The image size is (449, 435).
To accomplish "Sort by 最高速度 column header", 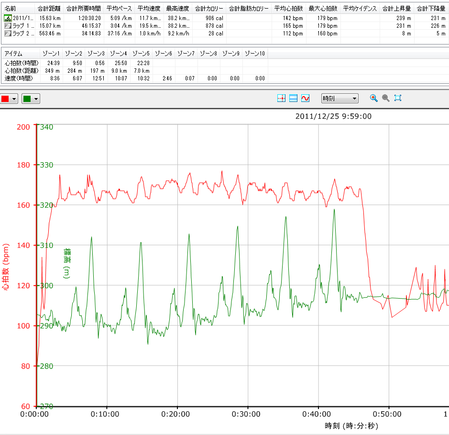I will pyautogui.click(x=178, y=8).
